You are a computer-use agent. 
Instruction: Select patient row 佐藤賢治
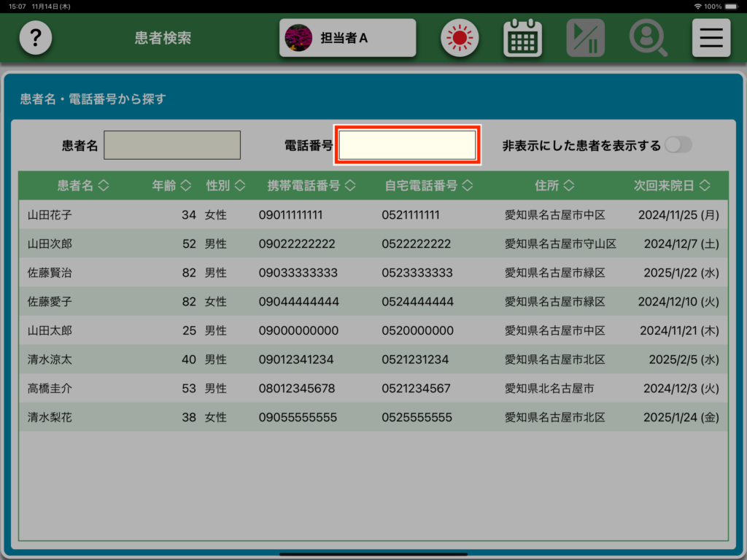(x=372, y=273)
